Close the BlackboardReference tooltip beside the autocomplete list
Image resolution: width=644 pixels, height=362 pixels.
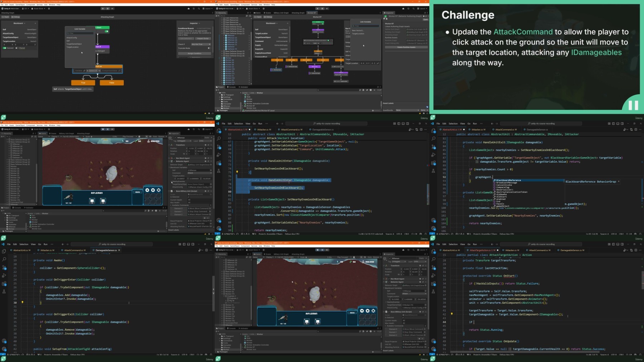(618, 182)
